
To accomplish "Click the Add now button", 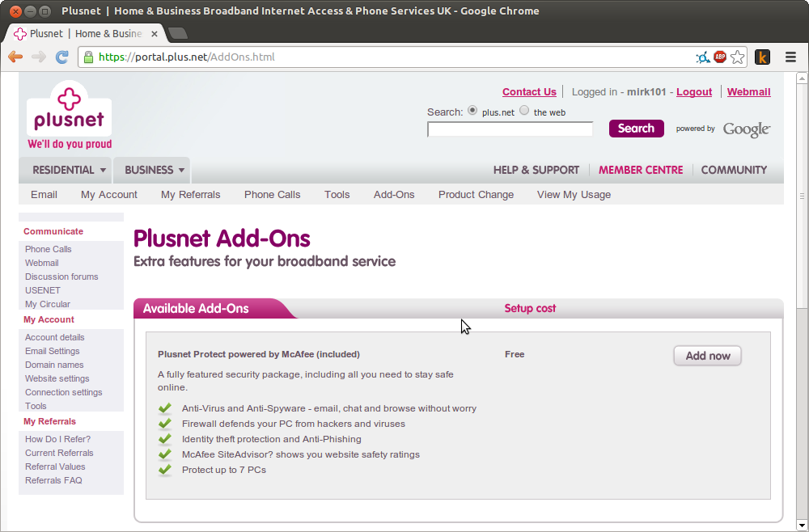I will (x=707, y=356).
